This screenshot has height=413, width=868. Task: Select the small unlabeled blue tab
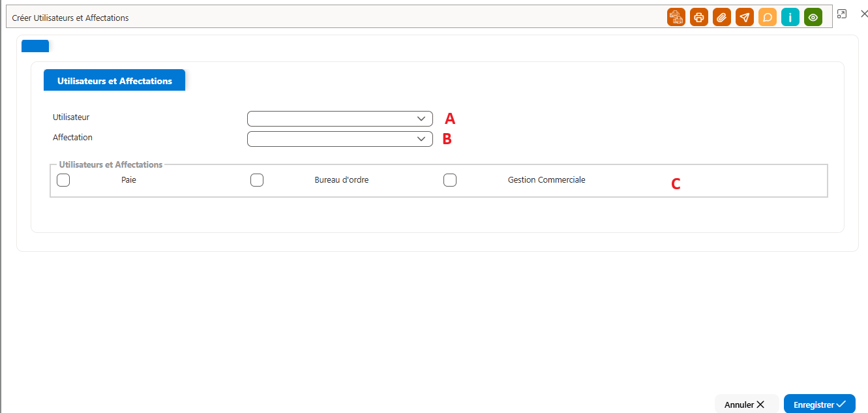[35, 46]
